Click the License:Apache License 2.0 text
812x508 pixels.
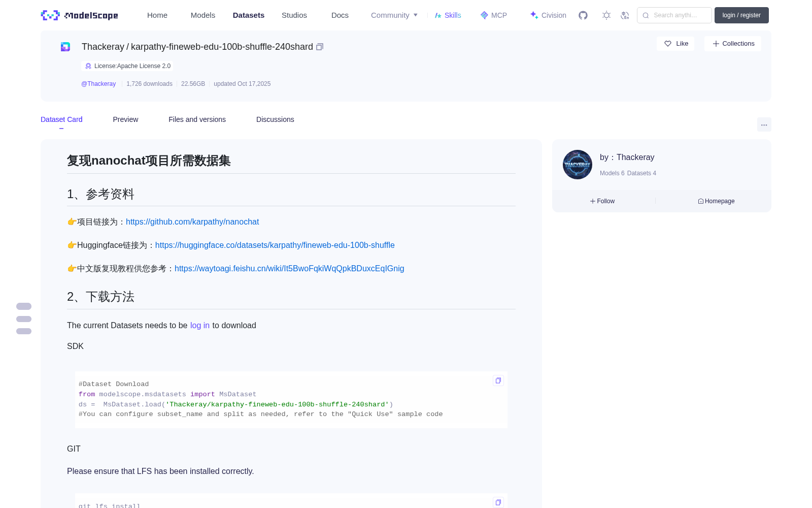click(132, 66)
